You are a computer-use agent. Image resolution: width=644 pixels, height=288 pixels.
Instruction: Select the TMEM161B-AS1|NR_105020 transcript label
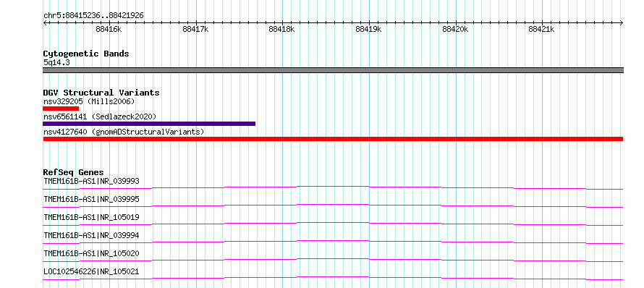coord(92,253)
